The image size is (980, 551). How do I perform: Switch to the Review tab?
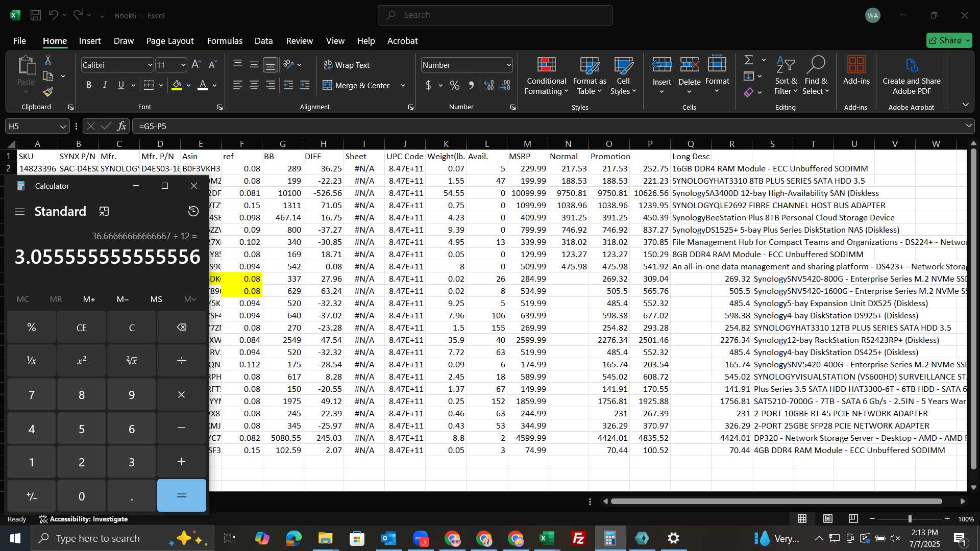coord(300,41)
